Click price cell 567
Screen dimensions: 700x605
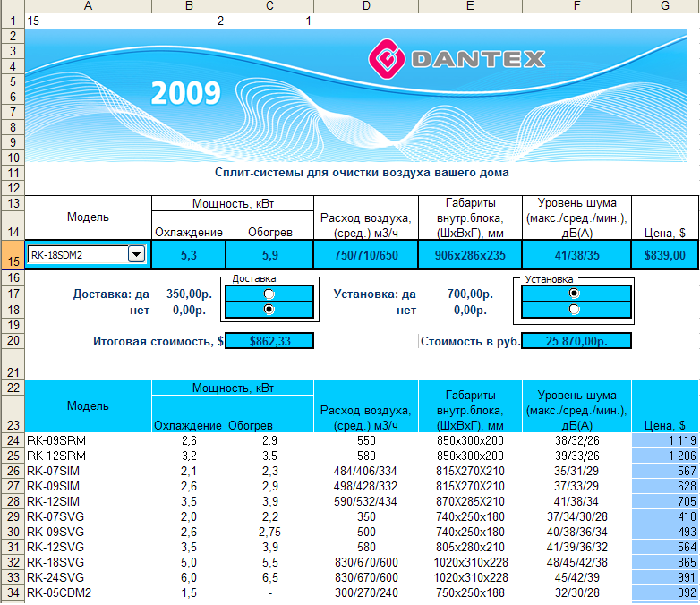pos(665,471)
